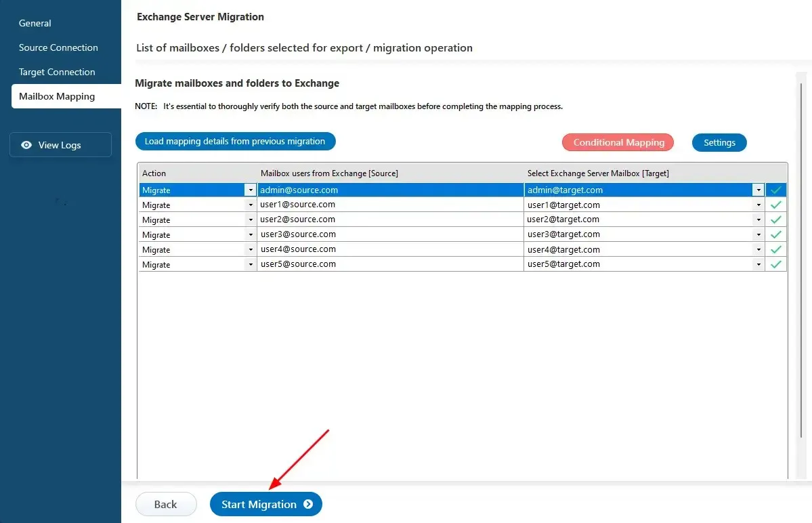Open the Settings button
This screenshot has height=523, width=812.
tap(719, 142)
